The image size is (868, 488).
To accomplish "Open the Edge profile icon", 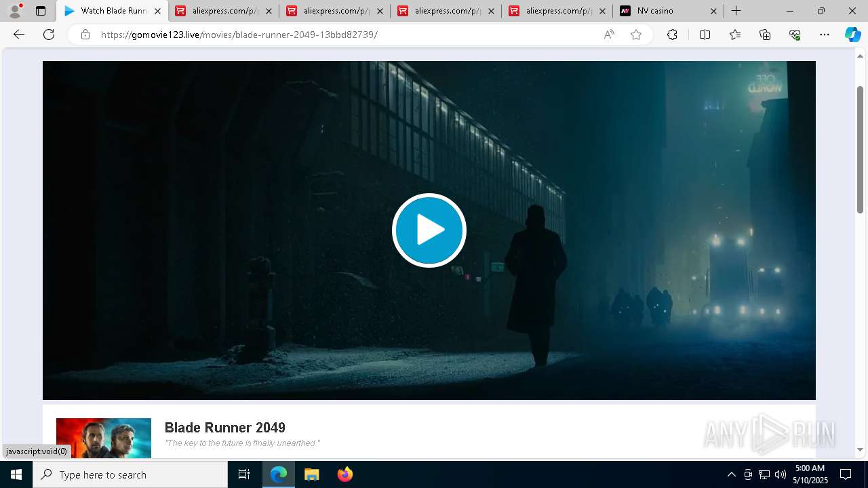I will pos(15,11).
